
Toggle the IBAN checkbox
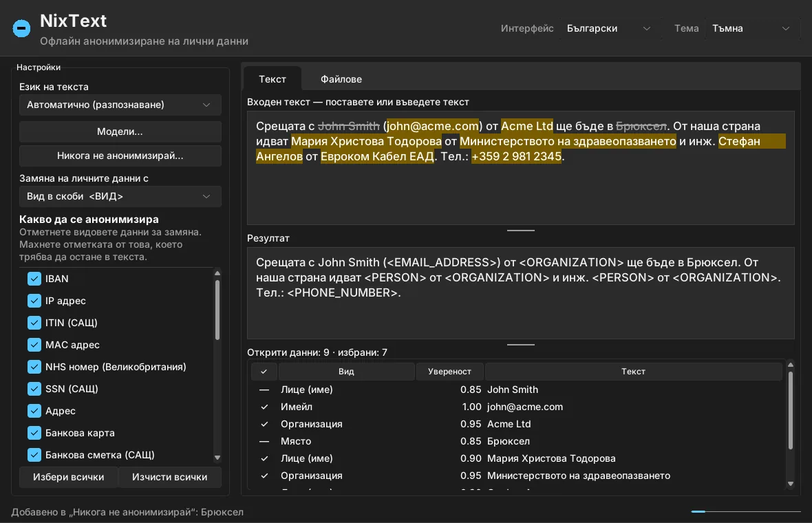(x=34, y=279)
